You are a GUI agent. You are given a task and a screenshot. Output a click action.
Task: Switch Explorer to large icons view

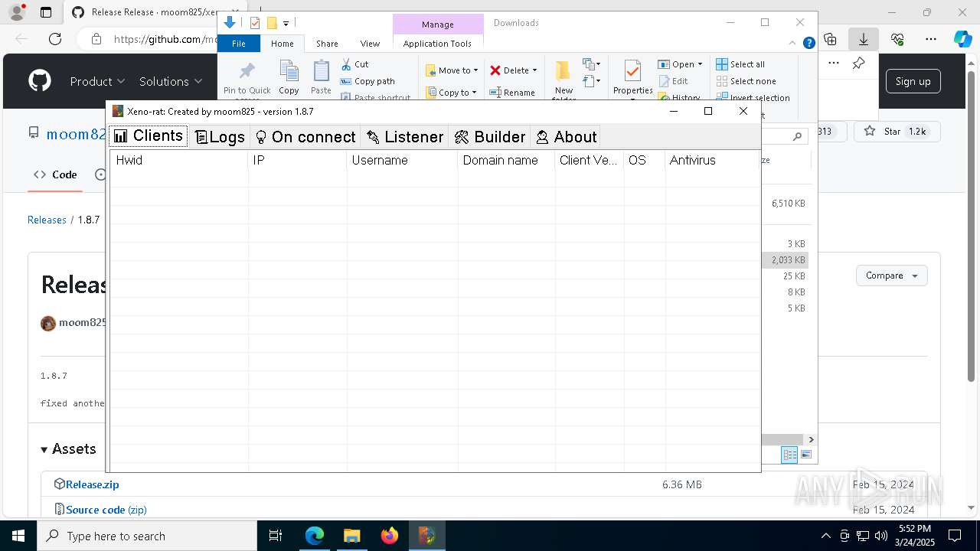(805, 455)
